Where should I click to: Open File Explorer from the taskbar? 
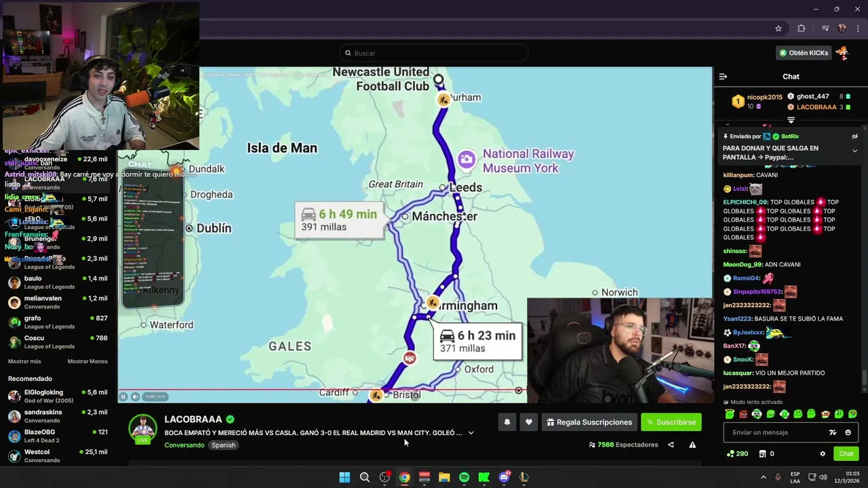click(444, 477)
